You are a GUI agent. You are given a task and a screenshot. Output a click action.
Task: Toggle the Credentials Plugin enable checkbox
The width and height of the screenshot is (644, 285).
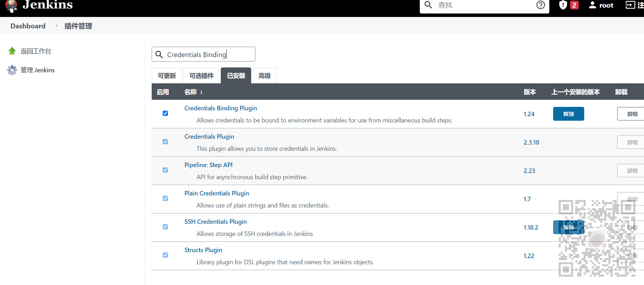(x=165, y=142)
